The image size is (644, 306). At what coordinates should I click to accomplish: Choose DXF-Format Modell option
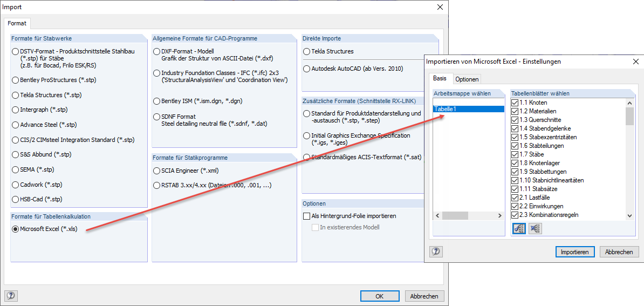[x=156, y=52]
